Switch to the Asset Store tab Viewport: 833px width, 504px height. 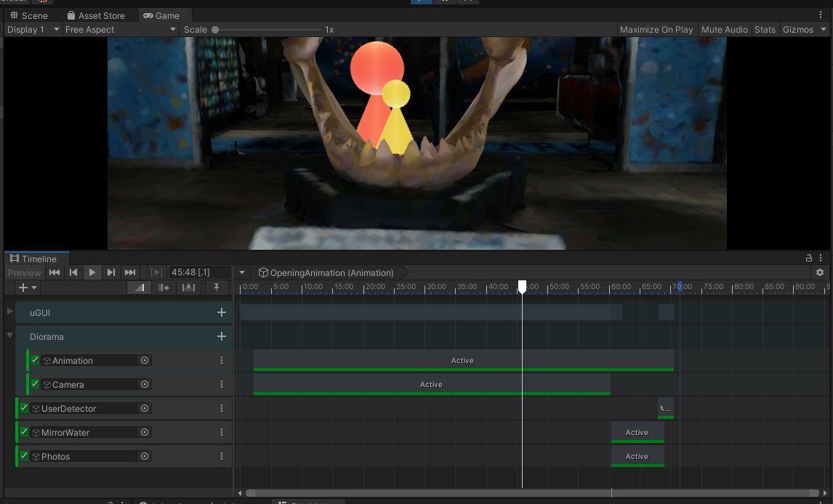tap(96, 15)
